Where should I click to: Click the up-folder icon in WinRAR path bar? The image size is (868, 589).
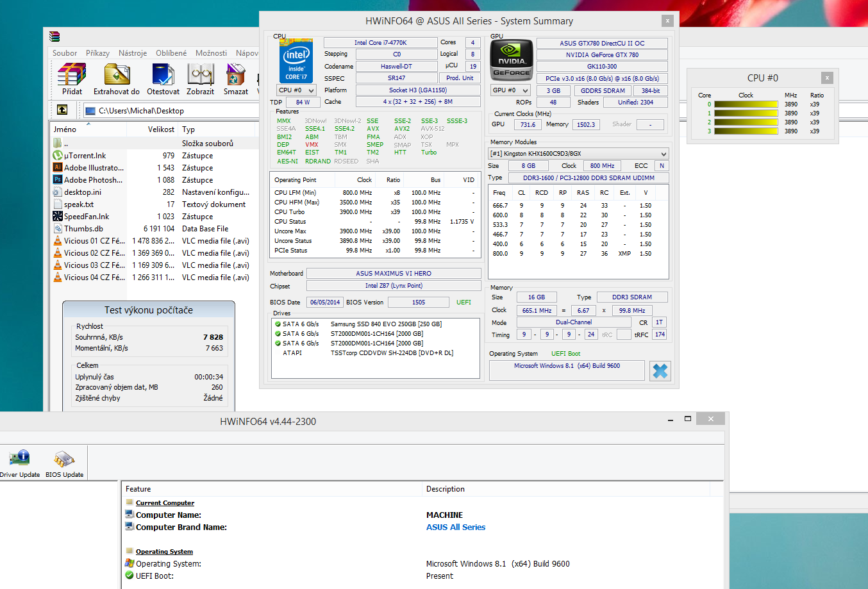tap(62, 110)
